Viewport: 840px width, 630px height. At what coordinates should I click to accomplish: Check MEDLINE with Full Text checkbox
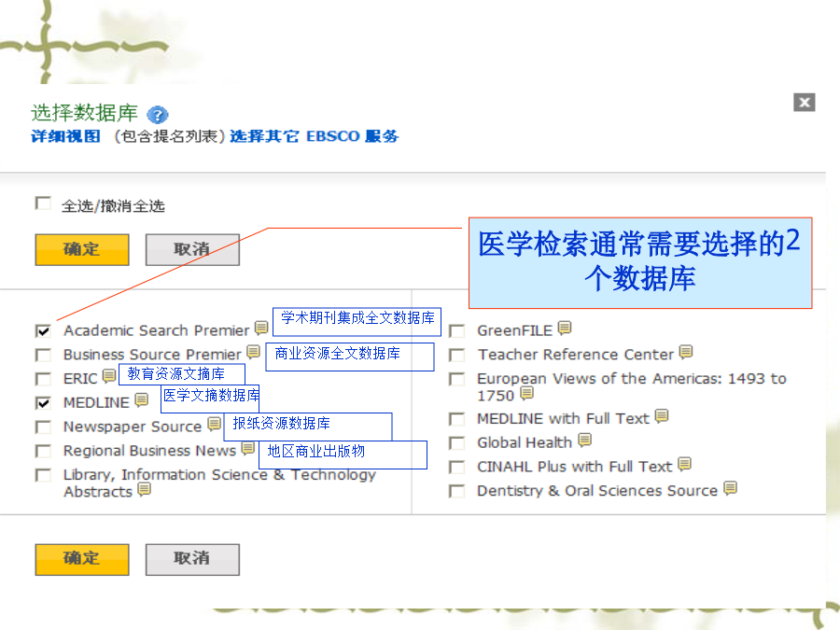coord(457,419)
